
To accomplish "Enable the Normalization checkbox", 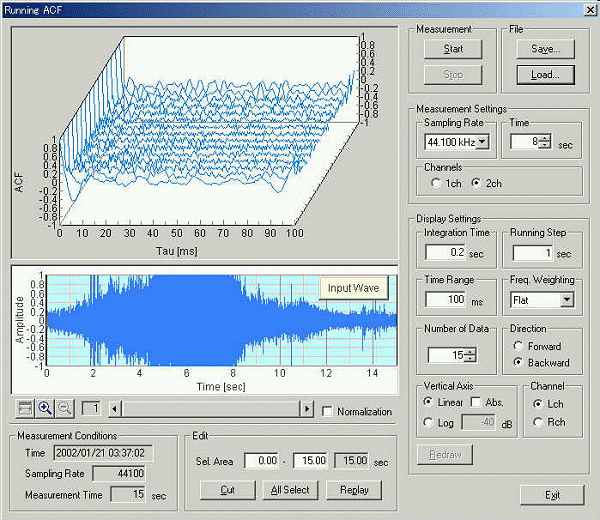I will tap(327, 411).
